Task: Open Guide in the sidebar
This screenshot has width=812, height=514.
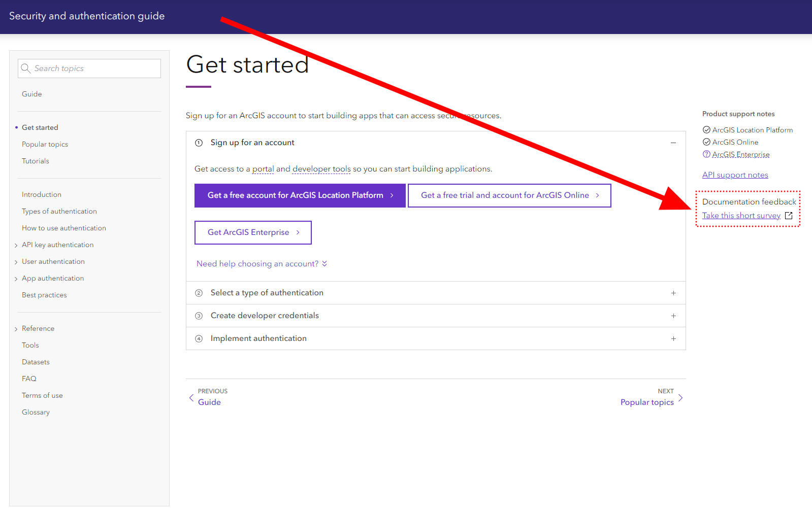Action: click(32, 94)
